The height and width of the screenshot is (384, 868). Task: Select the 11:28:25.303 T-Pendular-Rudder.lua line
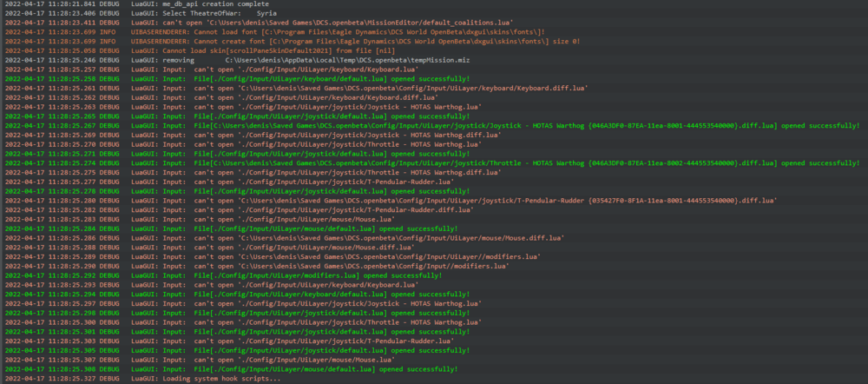[229, 341]
